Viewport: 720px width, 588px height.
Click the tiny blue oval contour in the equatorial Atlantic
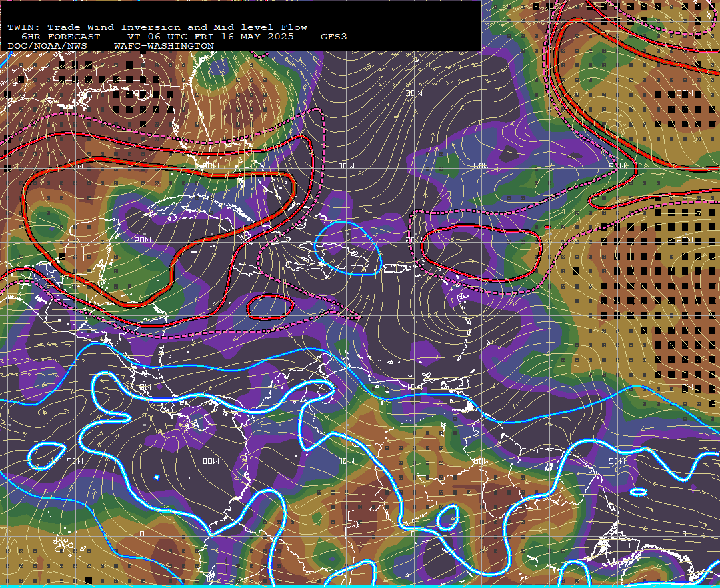[x=638, y=492]
